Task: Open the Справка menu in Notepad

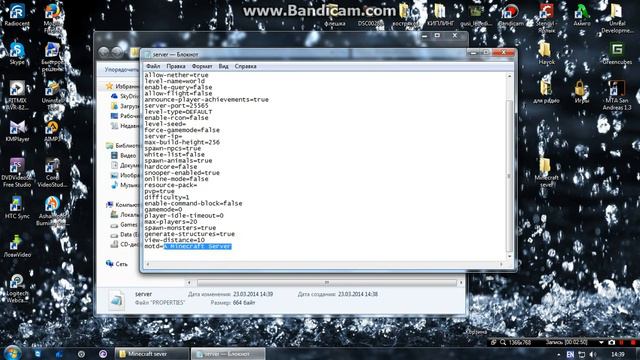Action: 245,66
